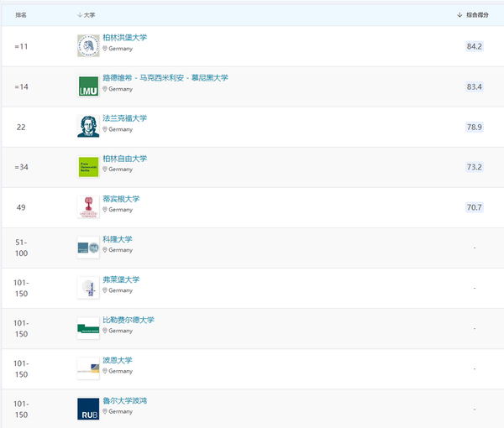Open the 法兰克福大学 link
This screenshot has height=428, width=504.
tap(124, 118)
